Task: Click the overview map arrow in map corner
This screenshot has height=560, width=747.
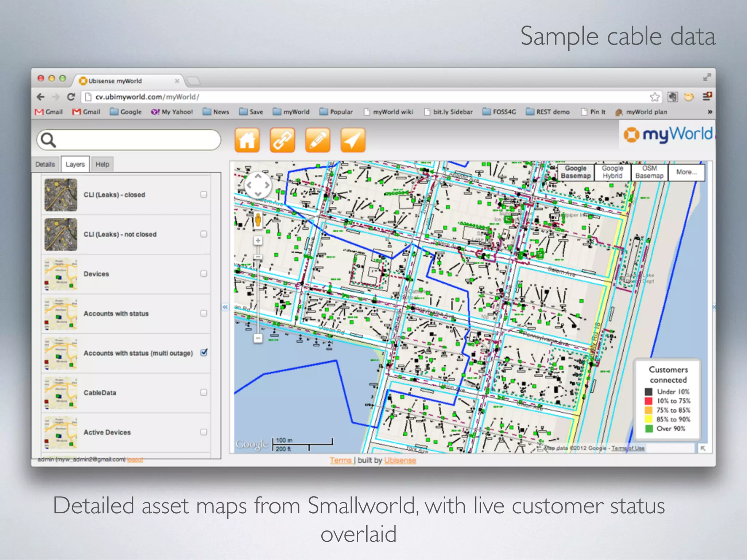Action: coord(703,448)
